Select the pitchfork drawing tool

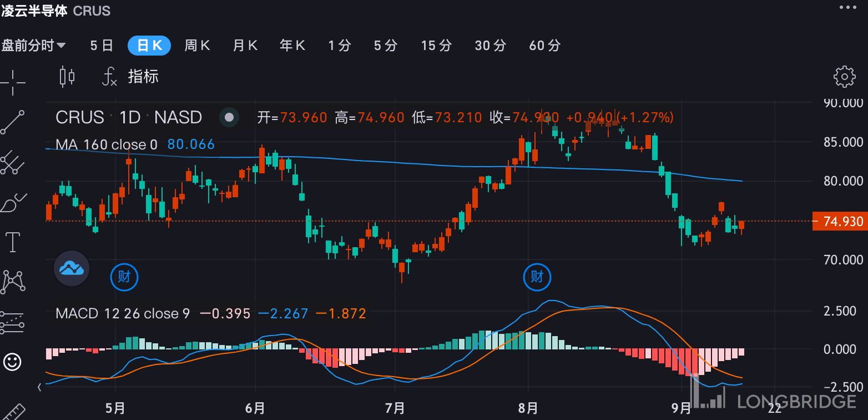coord(12,162)
